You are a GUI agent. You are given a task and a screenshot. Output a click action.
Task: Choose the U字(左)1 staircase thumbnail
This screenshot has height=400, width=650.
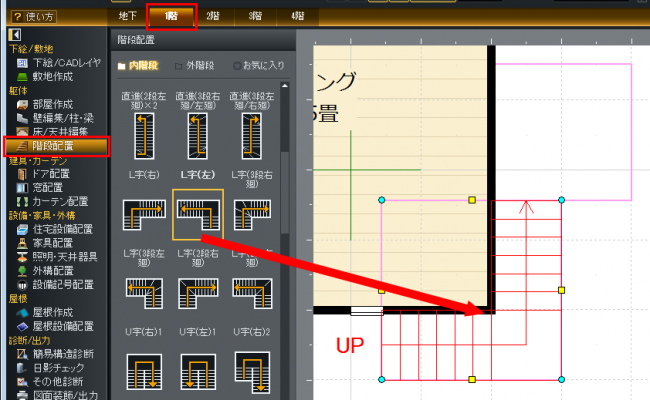(x=196, y=371)
